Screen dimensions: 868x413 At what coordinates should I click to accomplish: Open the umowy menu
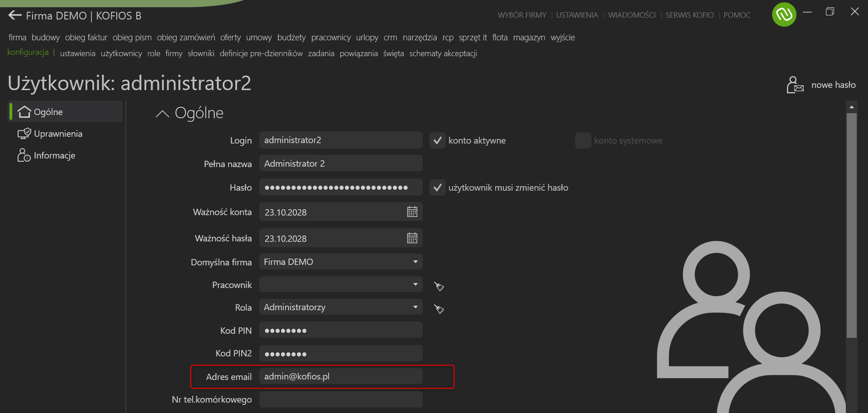[259, 38]
